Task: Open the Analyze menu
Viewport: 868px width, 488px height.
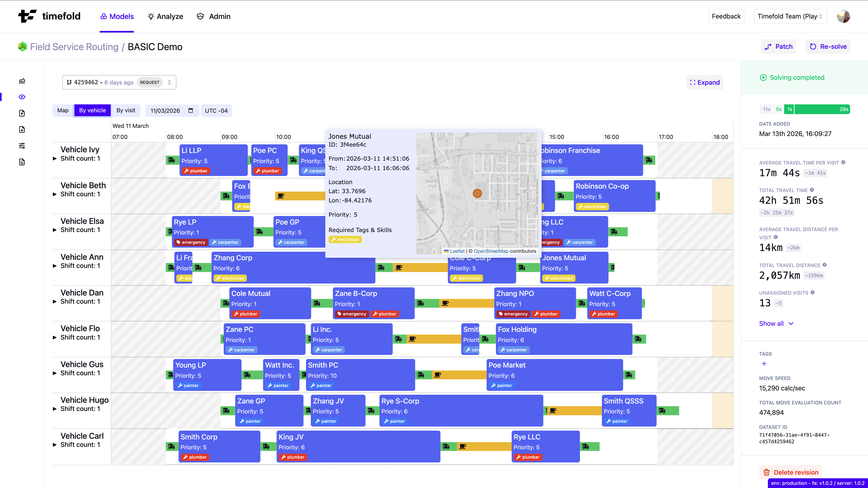Action: point(165,16)
